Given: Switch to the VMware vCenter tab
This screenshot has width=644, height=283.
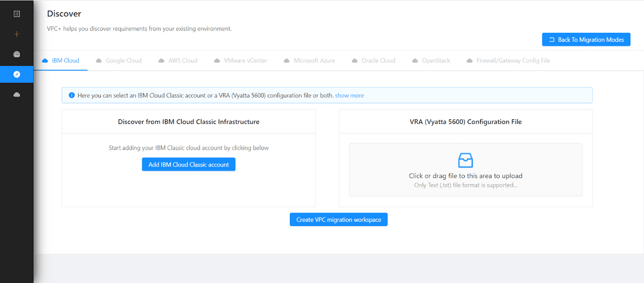Looking at the screenshot, I should [240, 61].
